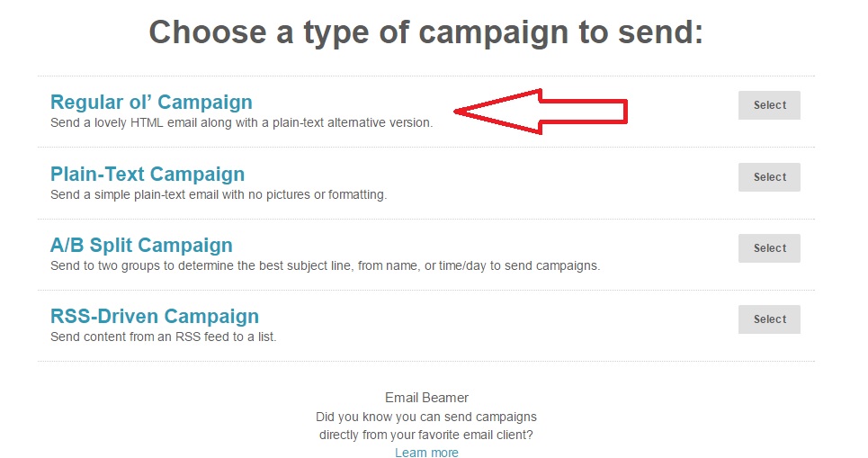Open the A/B Split Campaign title link
Screen dimensions: 868x458
pos(141,245)
